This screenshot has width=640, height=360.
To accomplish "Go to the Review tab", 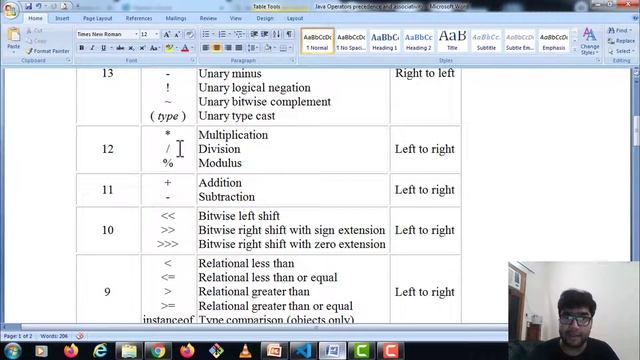I will pos(208,18).
